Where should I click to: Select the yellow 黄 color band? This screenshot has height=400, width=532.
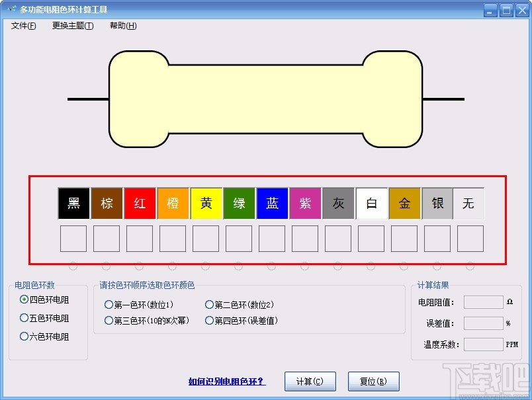(x=206, y=203)
